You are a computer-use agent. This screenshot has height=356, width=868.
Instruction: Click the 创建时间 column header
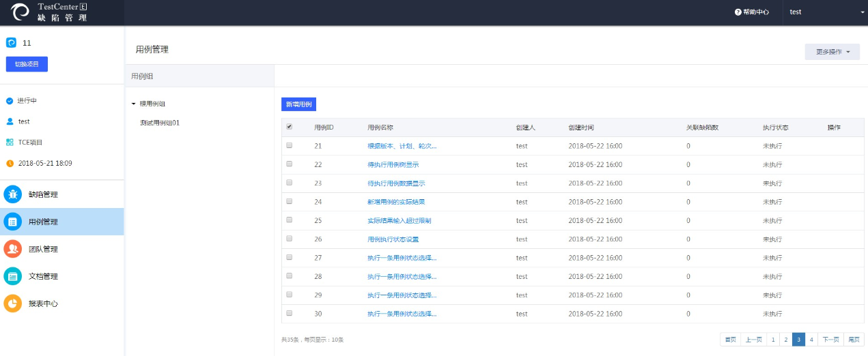(581, 128)
